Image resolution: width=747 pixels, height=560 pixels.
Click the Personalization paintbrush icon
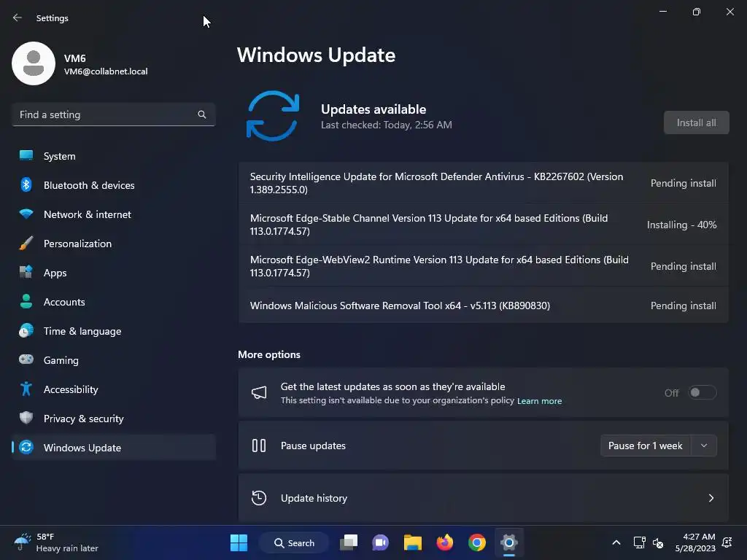(x=26, y=243)
